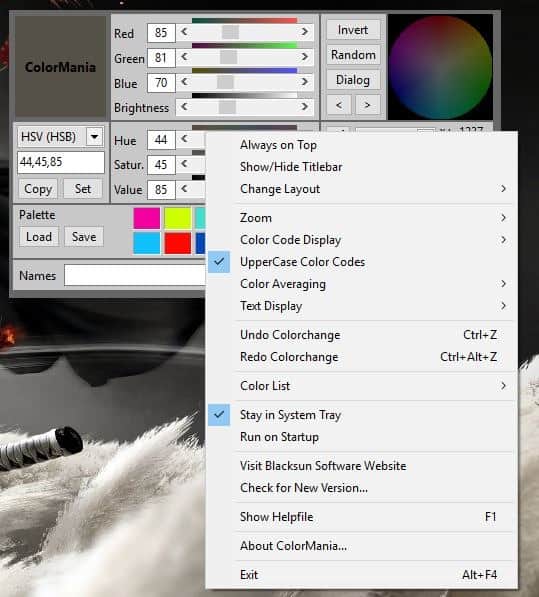Open Show Helpfile menu entry
The width and height of the screenshot is (539, 597).
click(361, 517)
